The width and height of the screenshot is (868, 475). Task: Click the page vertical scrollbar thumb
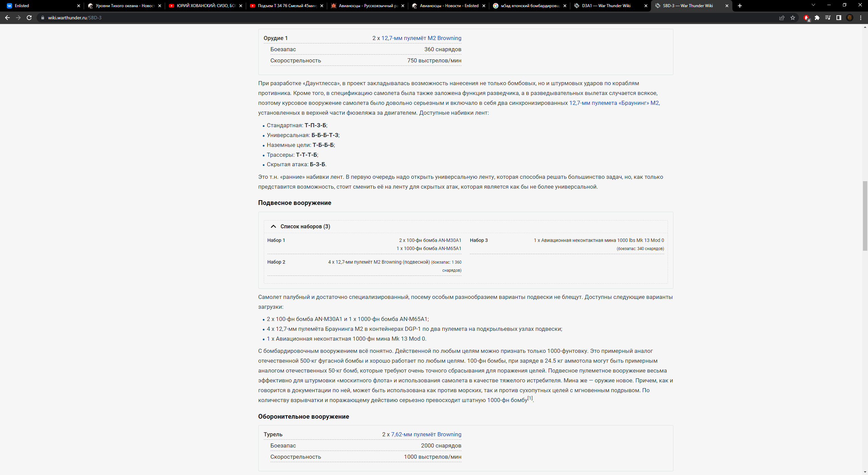[865, 216]
